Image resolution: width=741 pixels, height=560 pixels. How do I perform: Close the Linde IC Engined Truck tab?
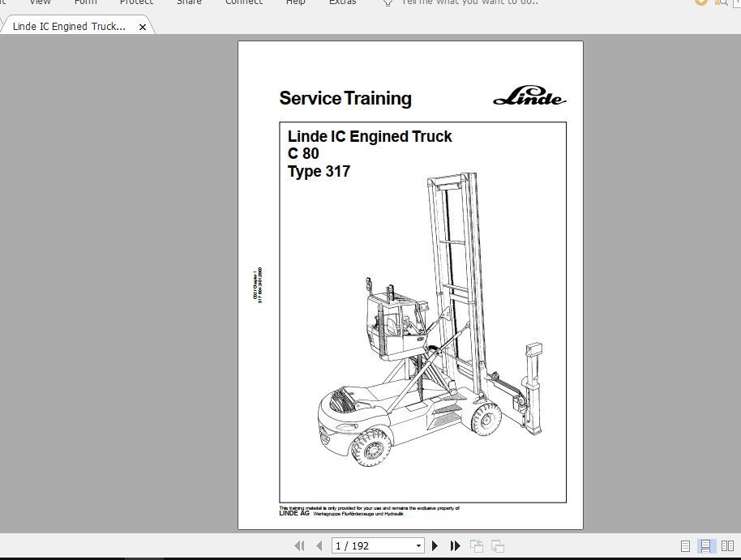(142, 28)
